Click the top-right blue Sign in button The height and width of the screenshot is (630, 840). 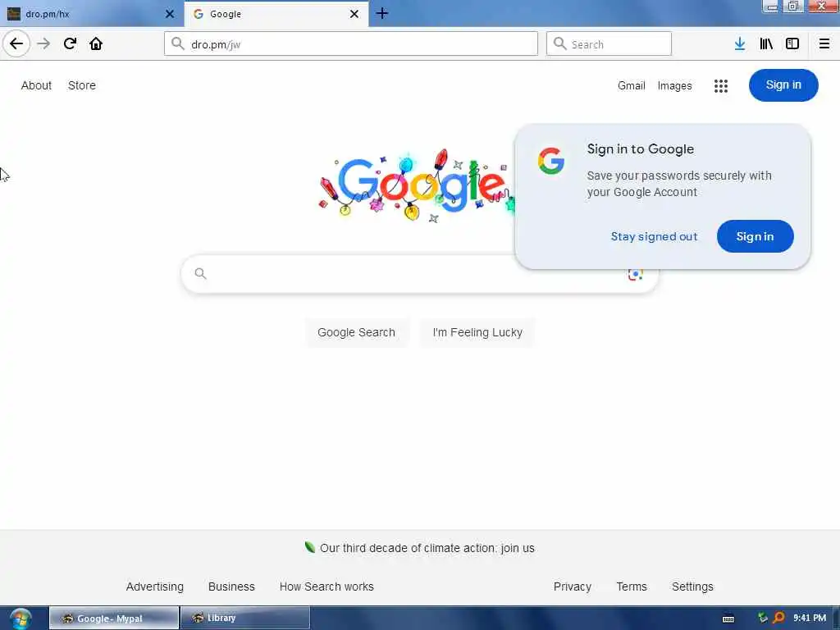click(x=783, y=85)
